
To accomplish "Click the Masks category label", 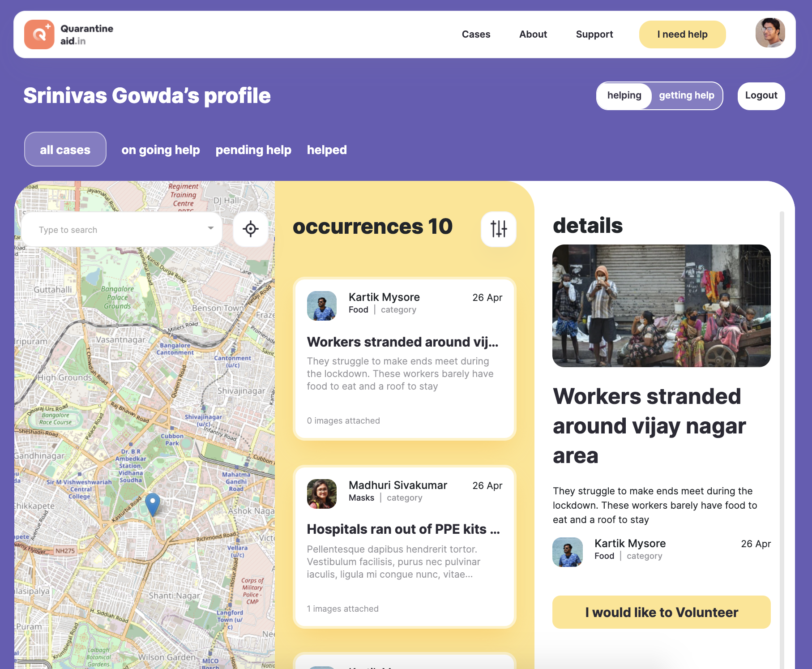I will (x=361, y=498).
